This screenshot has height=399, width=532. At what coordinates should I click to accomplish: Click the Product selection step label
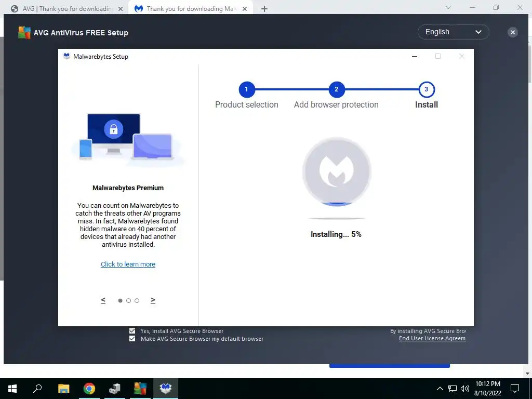point(247,105)
